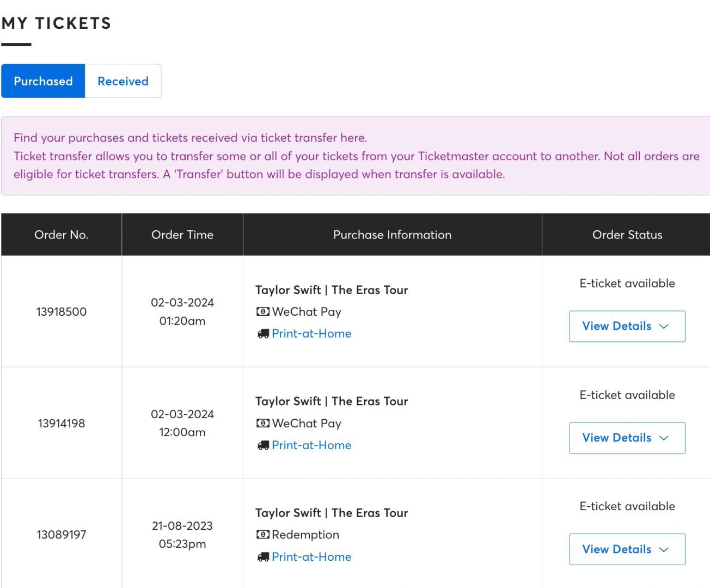Expand View Details for order 13914198

627,438
